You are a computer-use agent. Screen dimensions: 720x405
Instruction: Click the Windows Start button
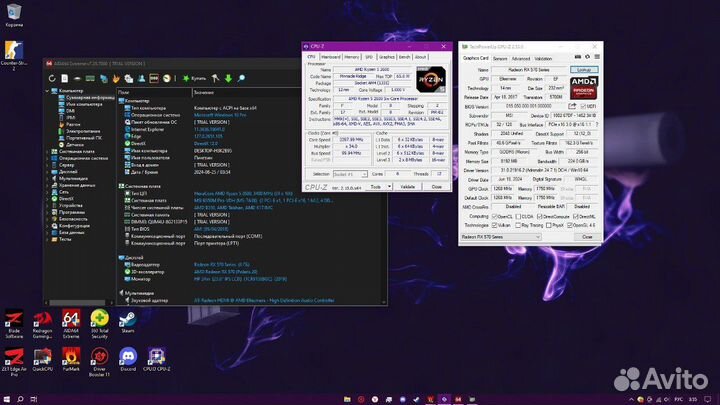click(6, 399)
